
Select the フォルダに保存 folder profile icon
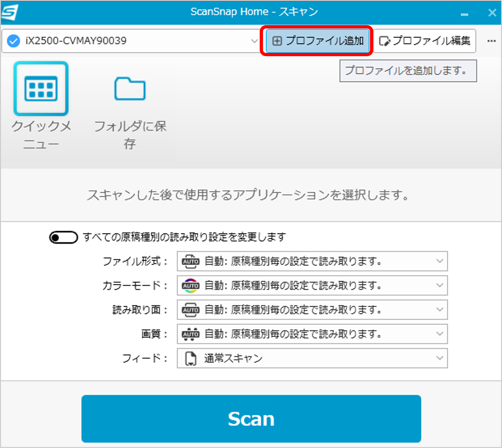tap(130, 89)
